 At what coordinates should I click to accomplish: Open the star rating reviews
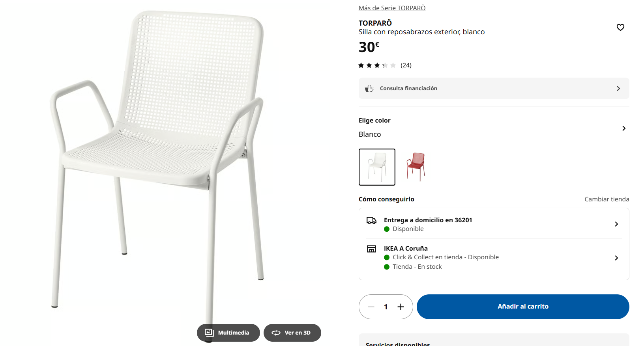(x=385, y=65)
